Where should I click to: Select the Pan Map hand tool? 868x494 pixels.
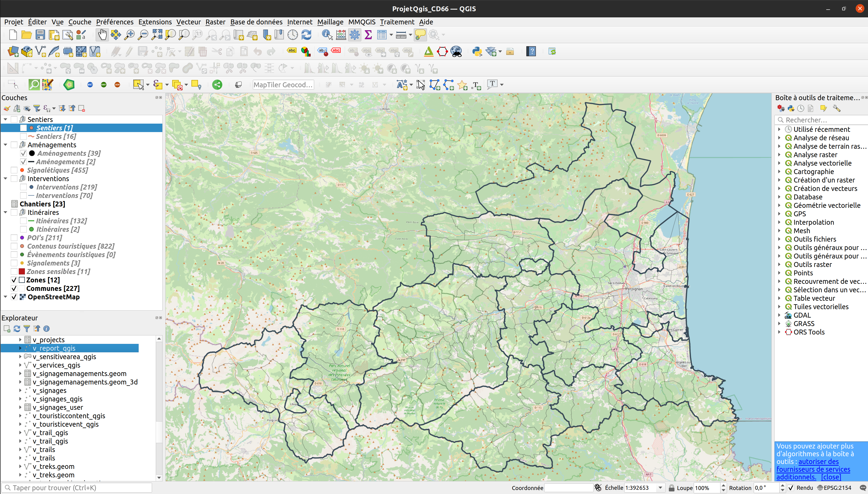[x=102, y=35]
